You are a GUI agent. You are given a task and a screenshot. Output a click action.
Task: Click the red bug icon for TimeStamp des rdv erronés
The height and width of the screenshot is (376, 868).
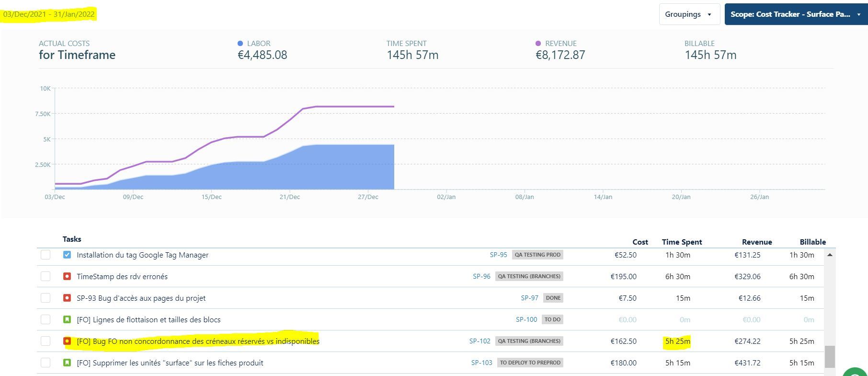67,277
